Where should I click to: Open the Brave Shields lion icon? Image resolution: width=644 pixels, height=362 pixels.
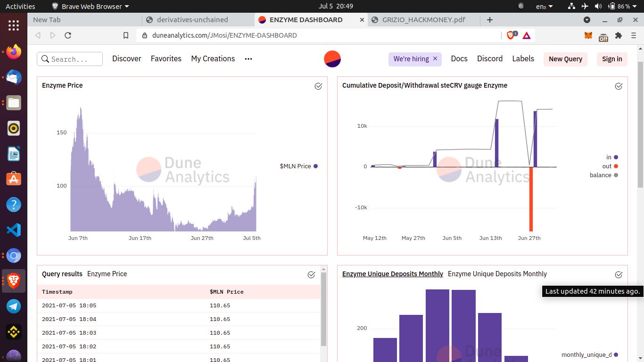(512, 35)
